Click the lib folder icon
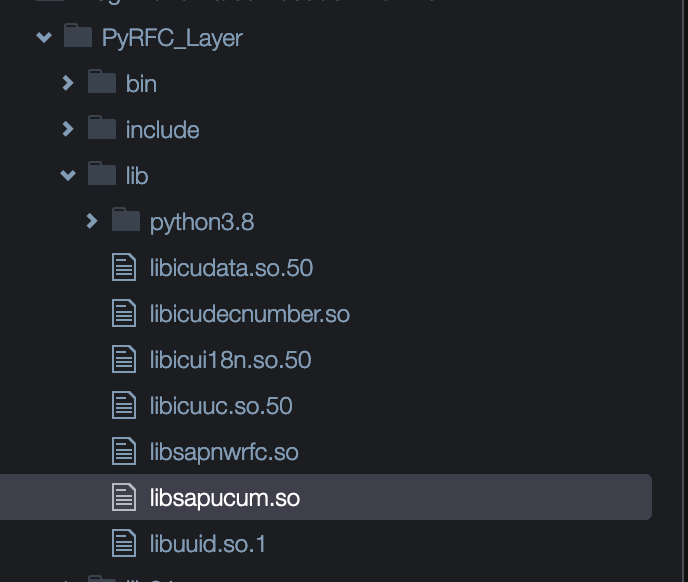This screenshot has height=582, width=688. (102, 173)
